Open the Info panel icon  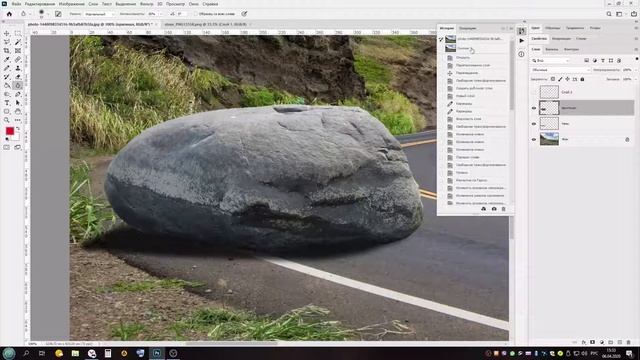coord(522,54)
